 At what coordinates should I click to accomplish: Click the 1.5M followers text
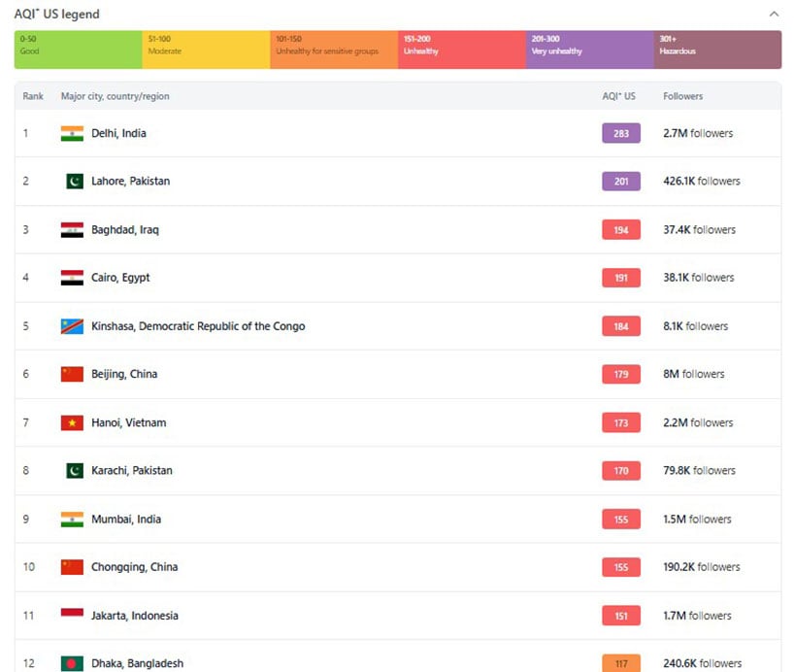[x=697, y=520]
